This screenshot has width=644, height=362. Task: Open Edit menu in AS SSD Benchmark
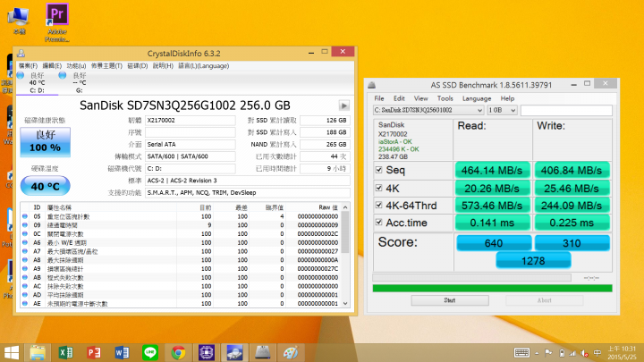coord(399,98)
